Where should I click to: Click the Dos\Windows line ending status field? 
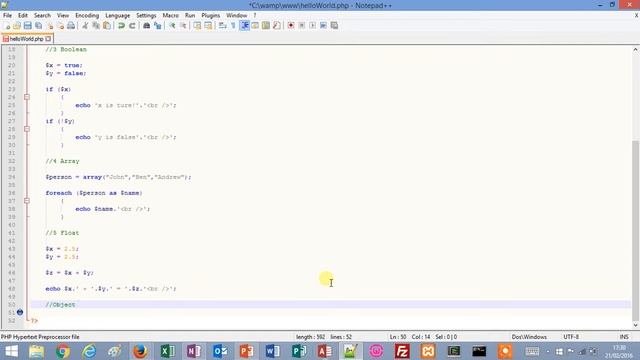[529, 337]
